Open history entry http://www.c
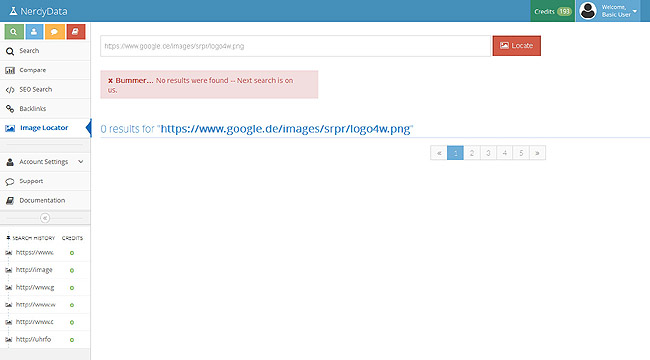The image size is (650, 360). [34, 322]
